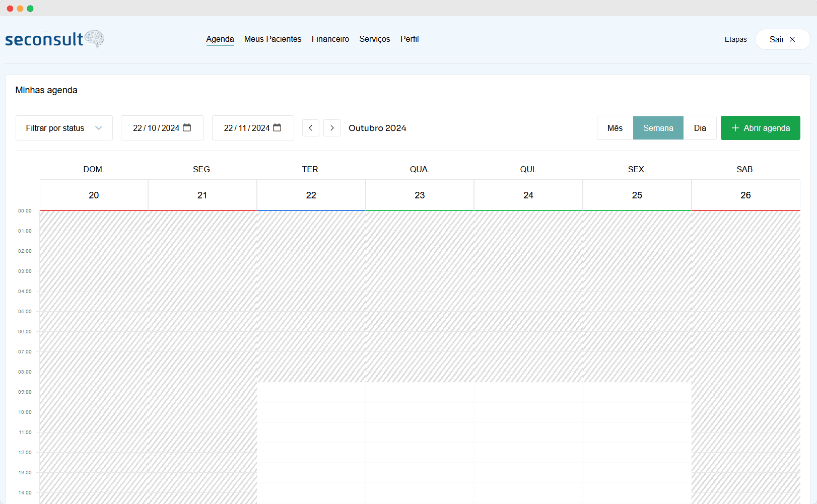Navigate to Perfil tab
This screenshot has height=504, width=817.
[409, 39]
